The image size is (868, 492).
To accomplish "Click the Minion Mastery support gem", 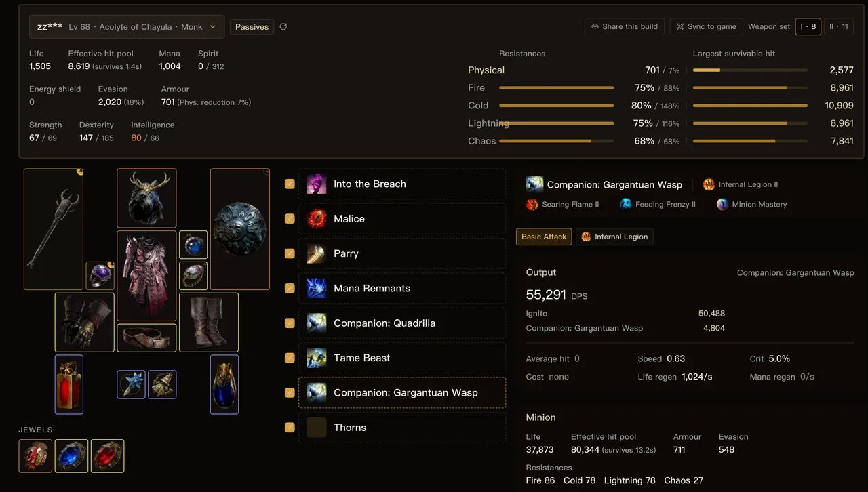I will 751,204.
